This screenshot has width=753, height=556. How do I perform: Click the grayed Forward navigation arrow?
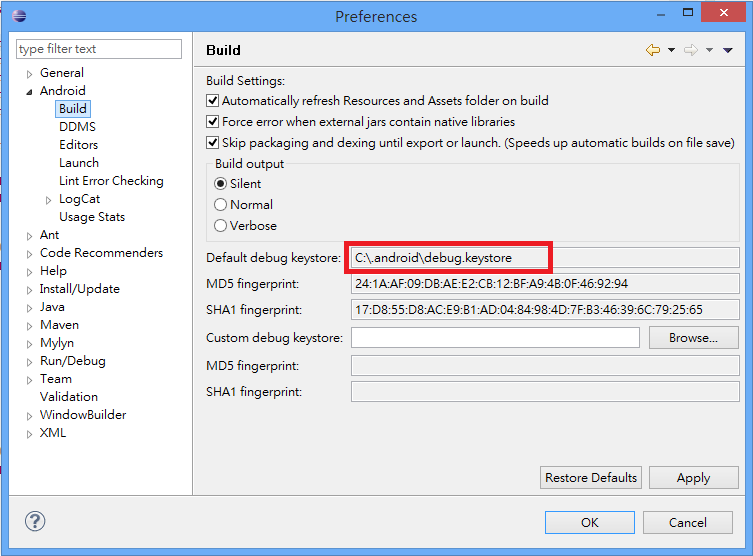coord(691,50)
